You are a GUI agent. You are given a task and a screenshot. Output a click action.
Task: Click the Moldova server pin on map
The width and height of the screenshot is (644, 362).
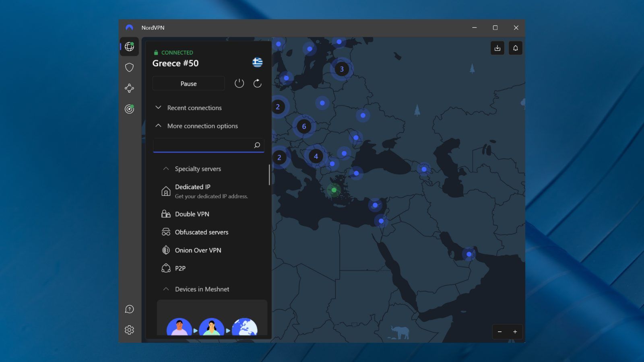click(356, 138)
